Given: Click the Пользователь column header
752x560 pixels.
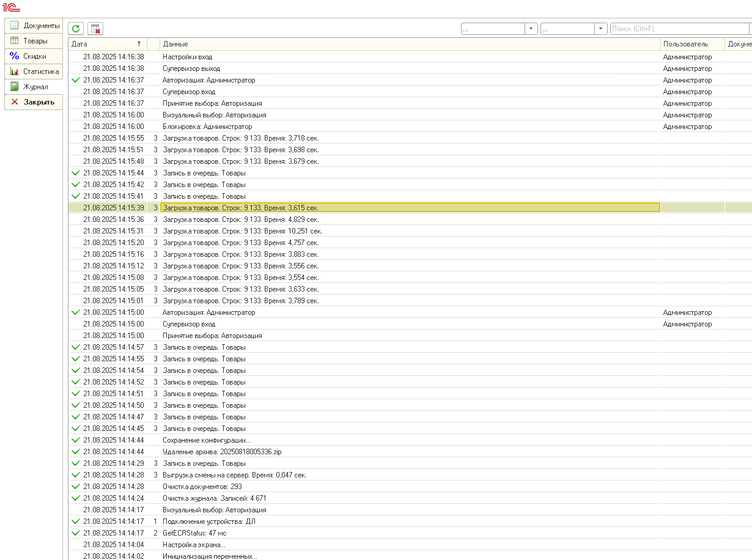Looking at the screenshot, I should tap(693, 44).
